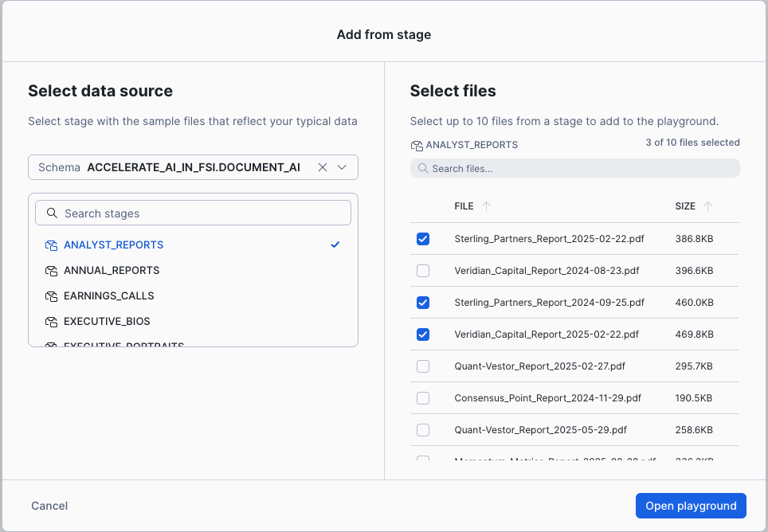Check Consensus_Point_Report_2024-11-29.pdf
This screenshot has width=768, height=532.
click(x=423, y=397)
